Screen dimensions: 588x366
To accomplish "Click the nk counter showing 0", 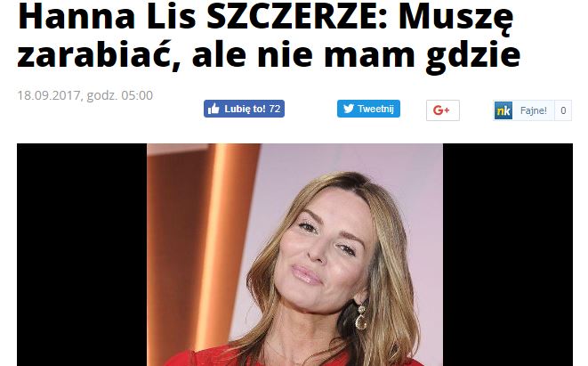I will [x=563, y=110].
